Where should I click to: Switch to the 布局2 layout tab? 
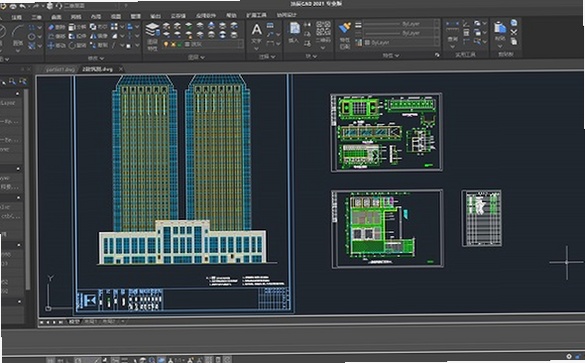[109, 321]
